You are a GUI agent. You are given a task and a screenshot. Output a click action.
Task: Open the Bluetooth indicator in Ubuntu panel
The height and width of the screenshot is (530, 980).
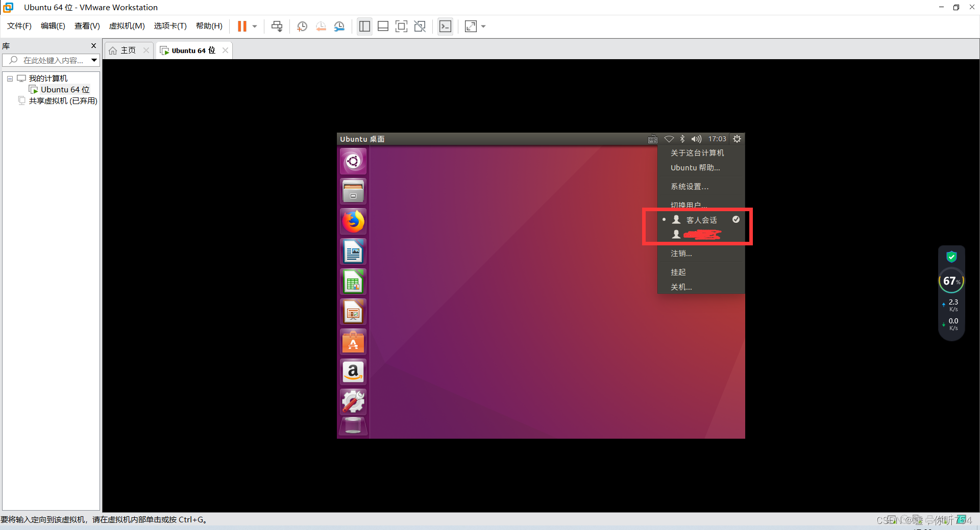[x=682, y=139]
